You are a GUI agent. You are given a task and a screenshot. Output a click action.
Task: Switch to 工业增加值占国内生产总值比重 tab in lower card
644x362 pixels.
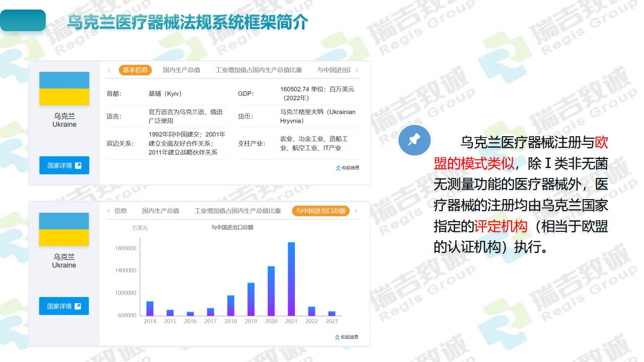coord(237,211)
